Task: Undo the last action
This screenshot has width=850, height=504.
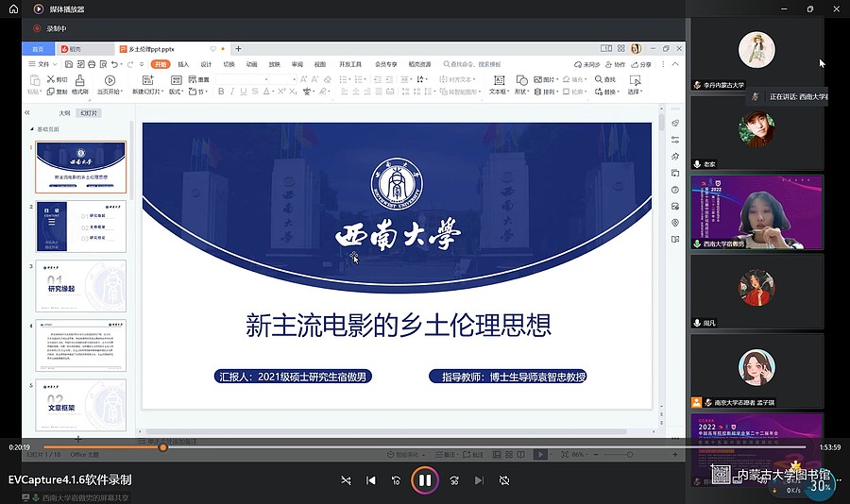Action: point(114,64)
